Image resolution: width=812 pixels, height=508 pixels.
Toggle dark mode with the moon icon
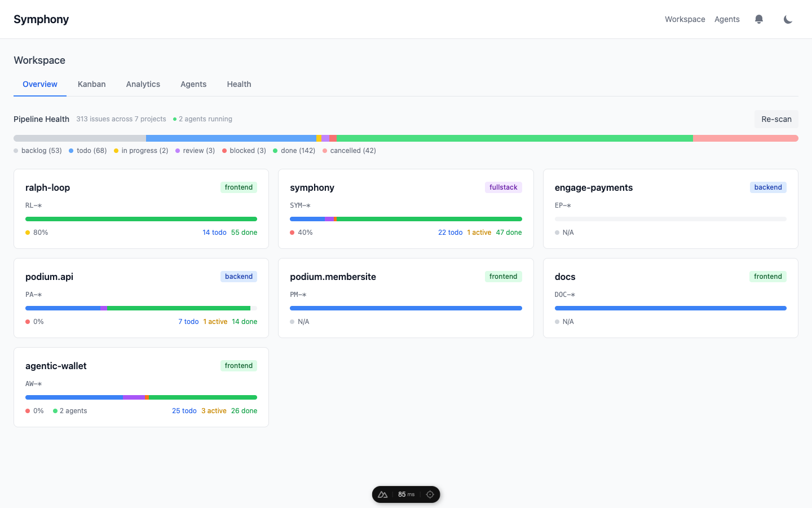(x=788, y=19)
